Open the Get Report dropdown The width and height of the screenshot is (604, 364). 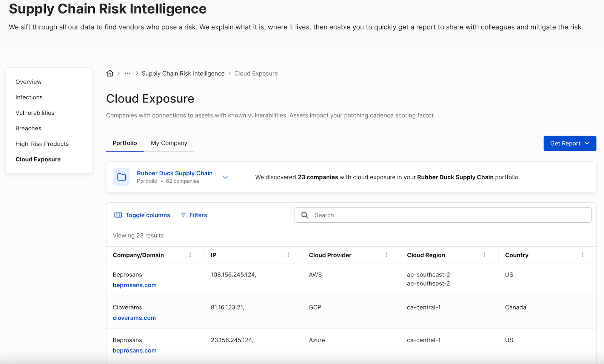[570, 143]
